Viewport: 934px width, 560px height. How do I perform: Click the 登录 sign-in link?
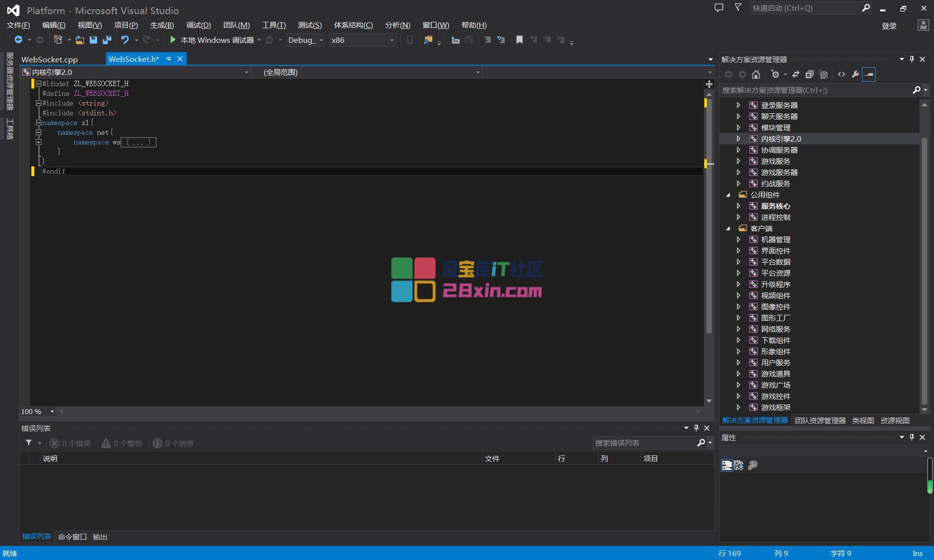pos(889,26)
